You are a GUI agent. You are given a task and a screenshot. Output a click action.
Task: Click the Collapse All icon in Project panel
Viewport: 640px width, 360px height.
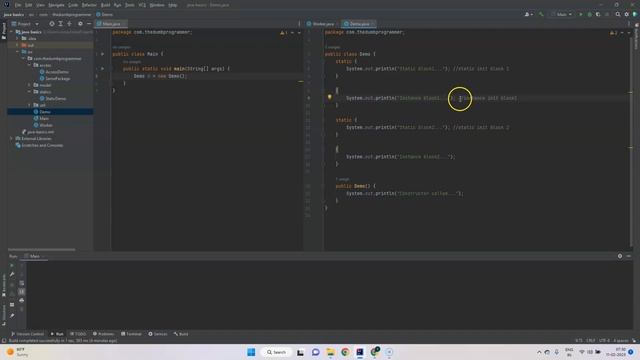click(69, 24)
